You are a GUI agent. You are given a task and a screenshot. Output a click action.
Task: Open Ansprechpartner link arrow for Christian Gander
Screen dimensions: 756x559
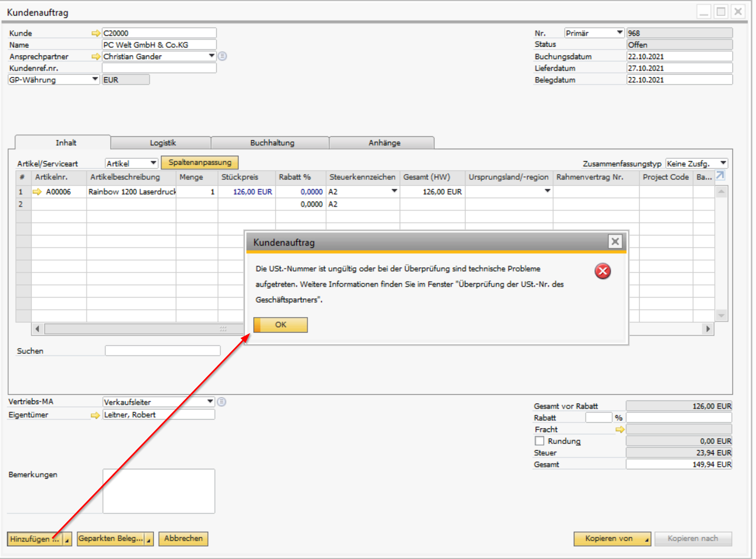[x=95, y=56]
